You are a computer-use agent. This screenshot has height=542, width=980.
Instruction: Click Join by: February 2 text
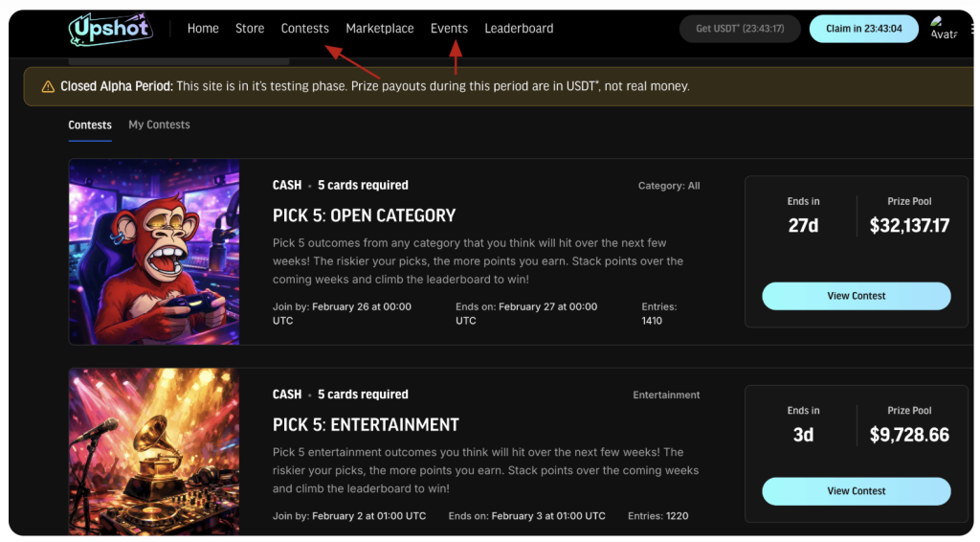point(349,516)
